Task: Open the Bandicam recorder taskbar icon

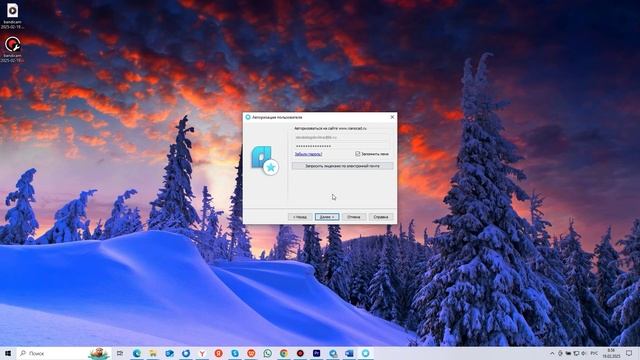Action: click(x=300, y=353)
